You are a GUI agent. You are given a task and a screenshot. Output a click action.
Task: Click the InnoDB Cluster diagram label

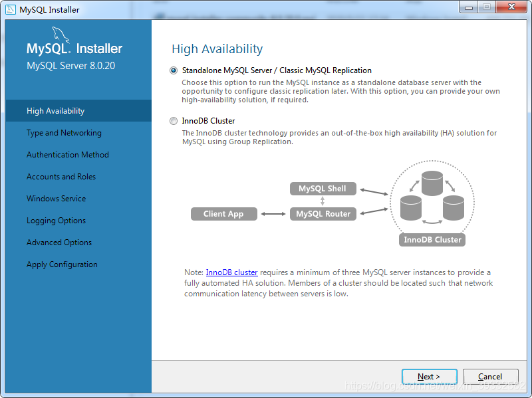tap(432, 240)
